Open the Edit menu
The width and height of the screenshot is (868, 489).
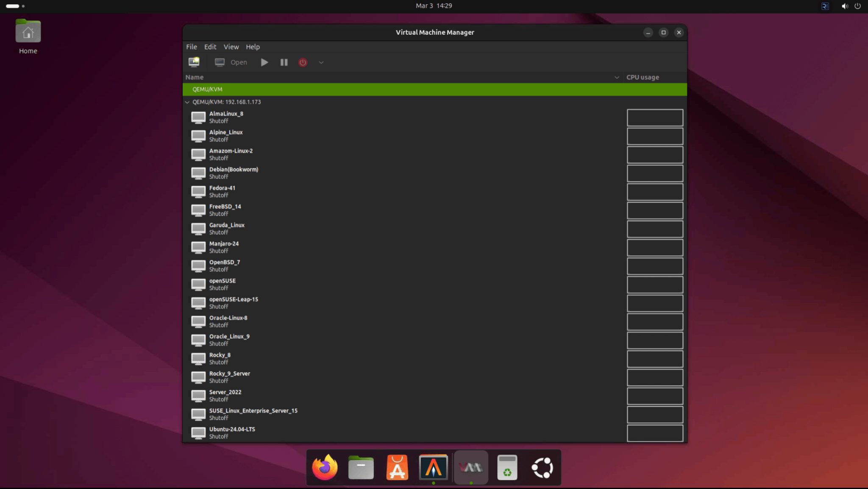coord(210,47)
